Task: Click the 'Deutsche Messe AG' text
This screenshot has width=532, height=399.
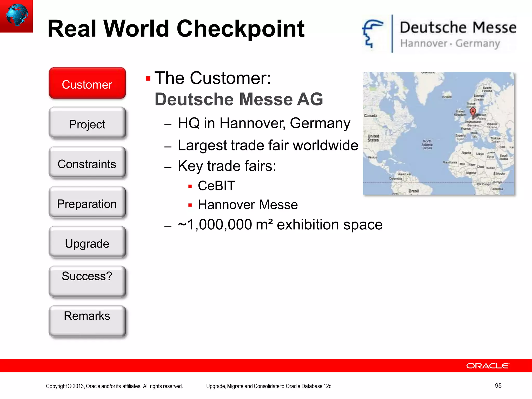Action: tap(239, 99)
